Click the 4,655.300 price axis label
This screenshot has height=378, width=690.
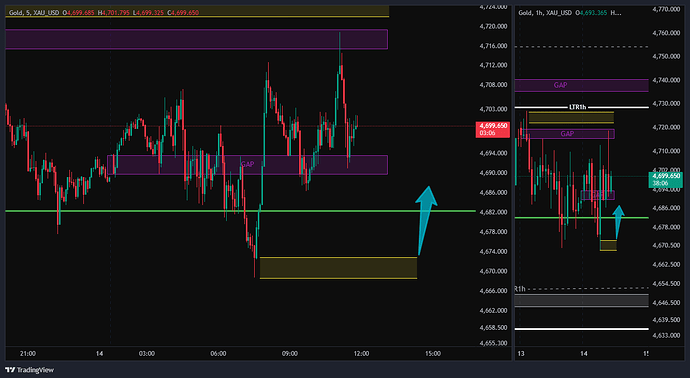[493, 343]
